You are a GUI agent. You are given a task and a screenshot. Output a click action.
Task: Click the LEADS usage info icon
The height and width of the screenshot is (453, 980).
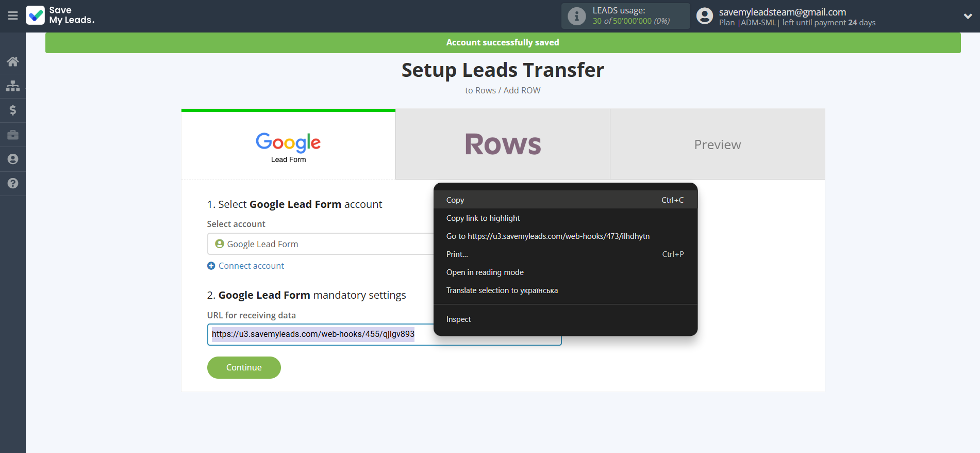pyautogui.click(x=576, y=16)
